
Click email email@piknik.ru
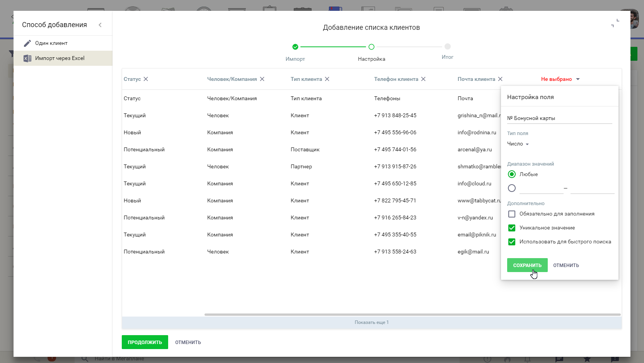pyautogui.click(x=477, y=235)
